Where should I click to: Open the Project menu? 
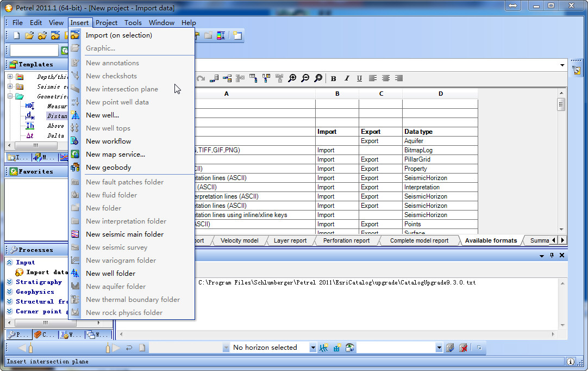click(107, 22)
